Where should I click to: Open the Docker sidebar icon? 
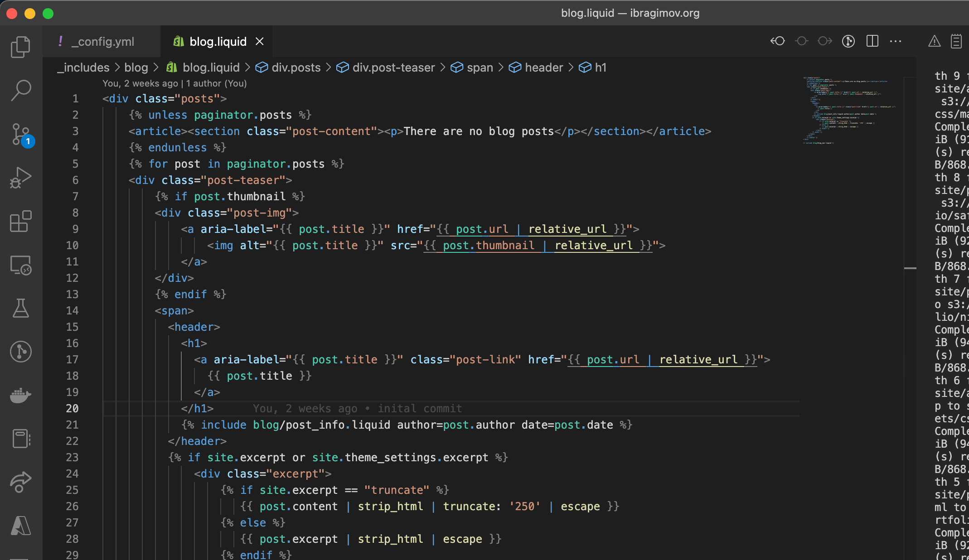(20, 395)
